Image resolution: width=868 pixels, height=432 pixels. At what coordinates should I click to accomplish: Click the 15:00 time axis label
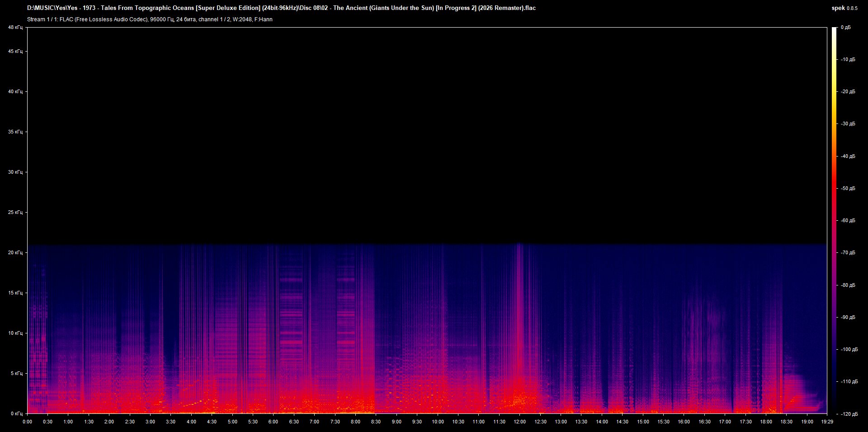coord(643,422)
